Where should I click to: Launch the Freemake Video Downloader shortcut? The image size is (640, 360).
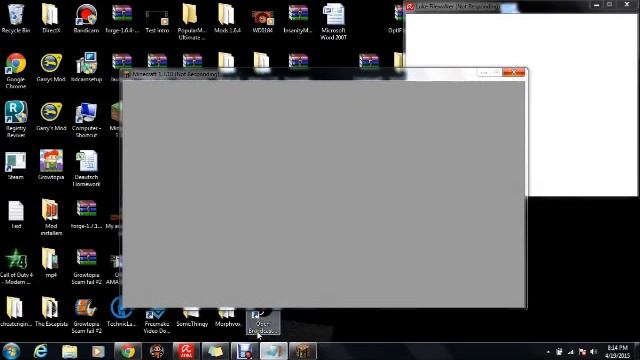[157, 321]
